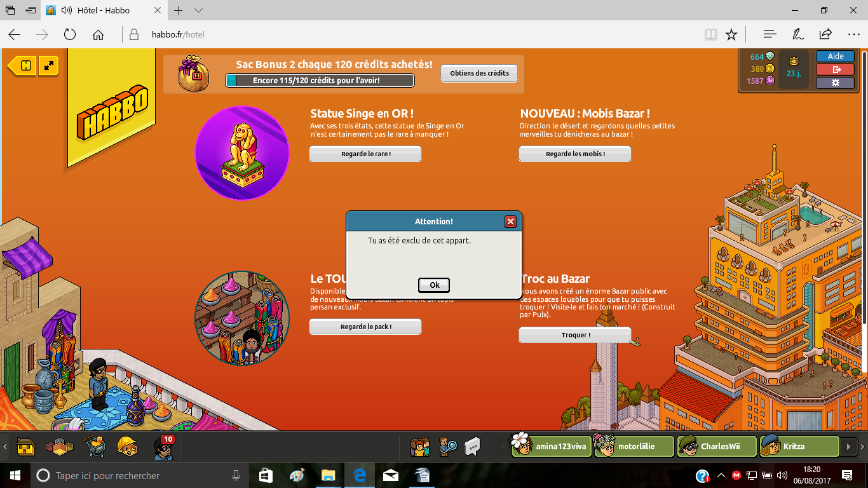Open the Action Center notifications icon
This screenshot has width=868, height=488.
pyautogui.click(x=847, y=475)
